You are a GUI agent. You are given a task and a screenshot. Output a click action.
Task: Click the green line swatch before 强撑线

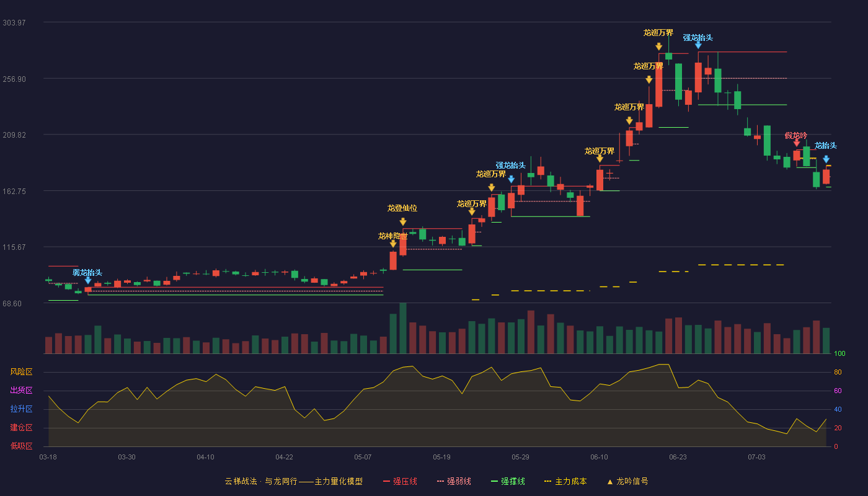[494, 481]
